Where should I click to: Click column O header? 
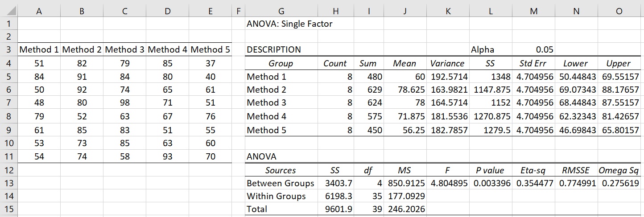point(619,11)
